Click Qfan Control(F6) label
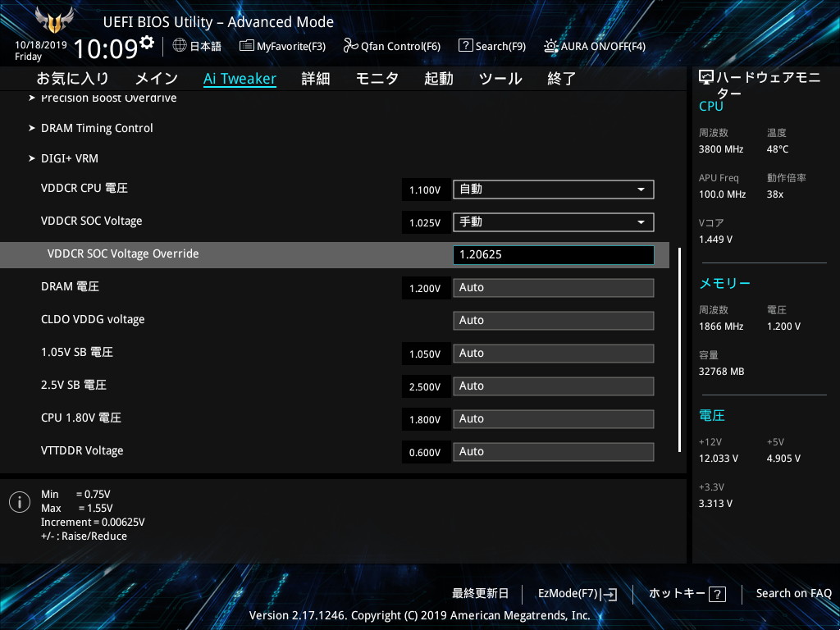840x630 pixels. 400,47
